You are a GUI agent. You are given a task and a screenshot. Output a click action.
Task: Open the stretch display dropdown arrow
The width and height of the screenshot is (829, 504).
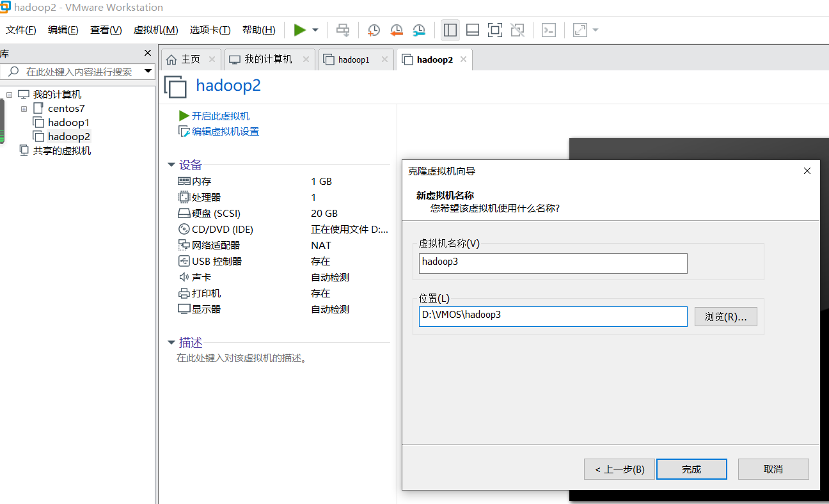pos(596,30)
